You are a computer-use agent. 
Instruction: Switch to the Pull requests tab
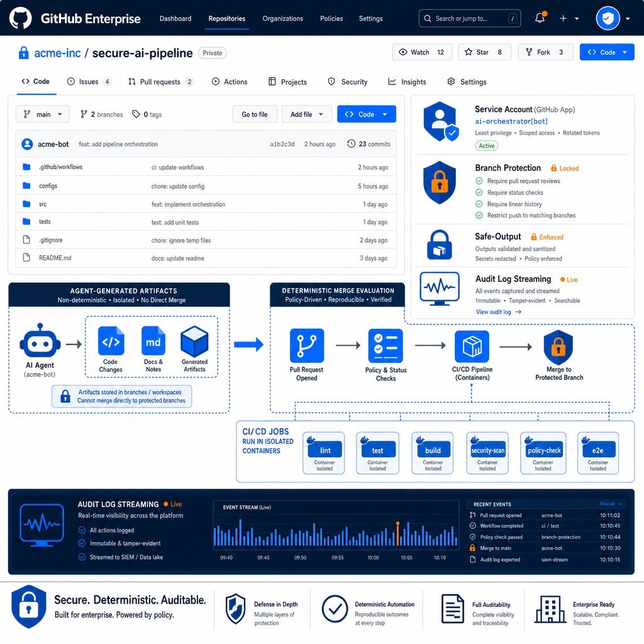(161, 82)
